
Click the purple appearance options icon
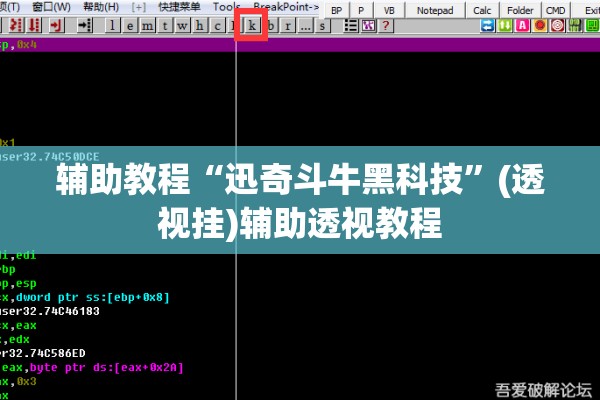(368, 26)
